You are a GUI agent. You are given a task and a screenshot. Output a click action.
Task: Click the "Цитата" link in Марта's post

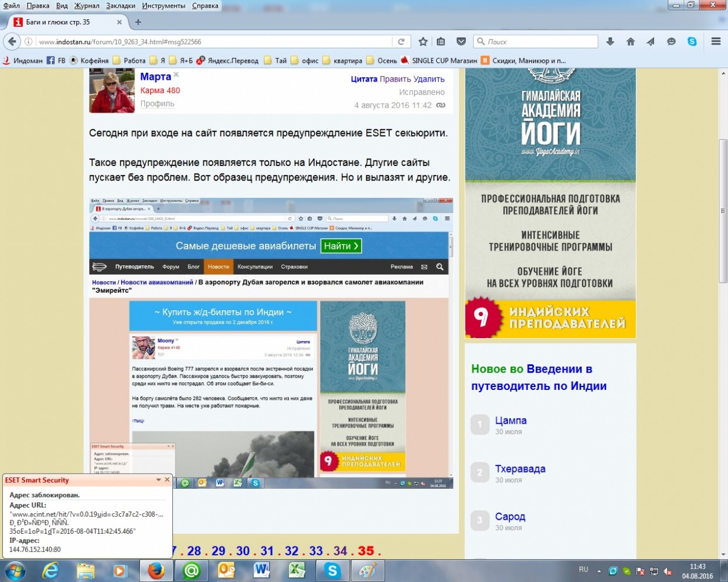(x=363, y=79)
